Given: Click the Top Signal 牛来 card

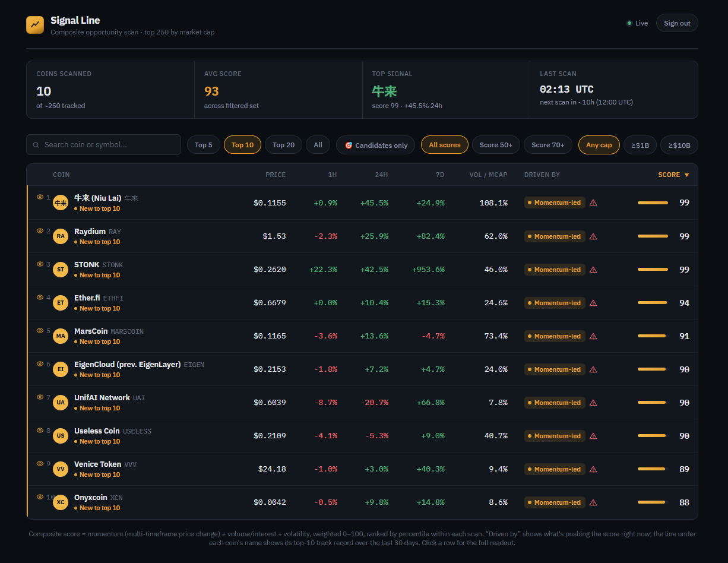Looking at the screenshot, I should (x=446, y=90).
